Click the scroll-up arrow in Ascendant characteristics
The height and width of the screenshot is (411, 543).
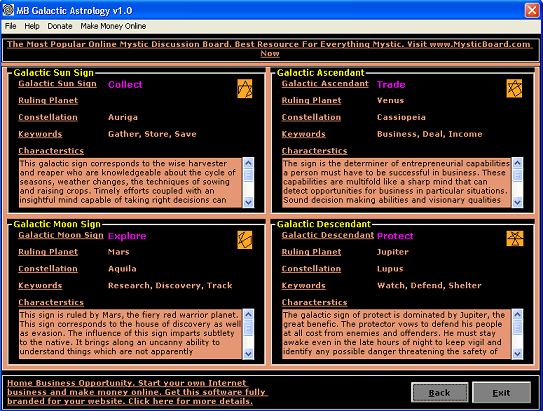pos(517,163)
